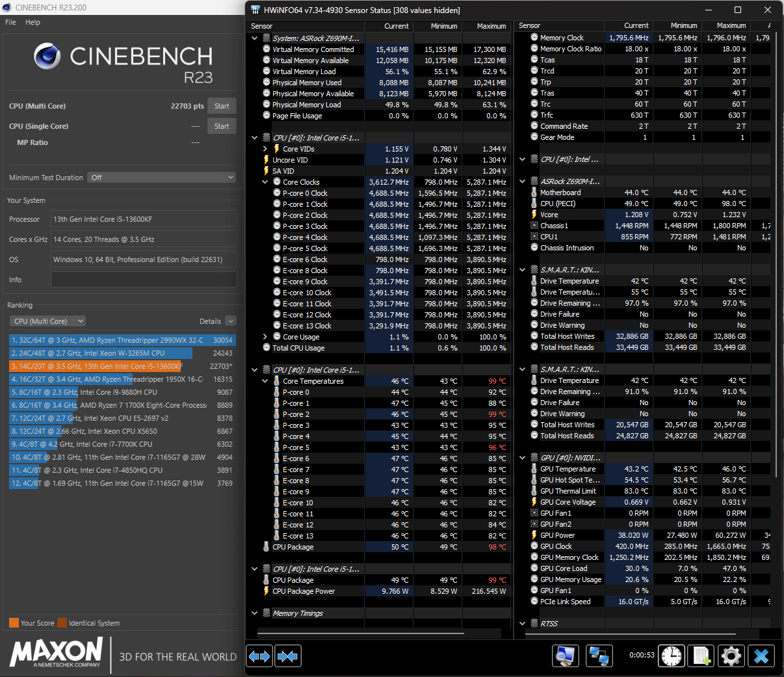The height and width of the screenshot is (677, 784).
Task: Click the clock reset timer icon
Action: point(672,656)
